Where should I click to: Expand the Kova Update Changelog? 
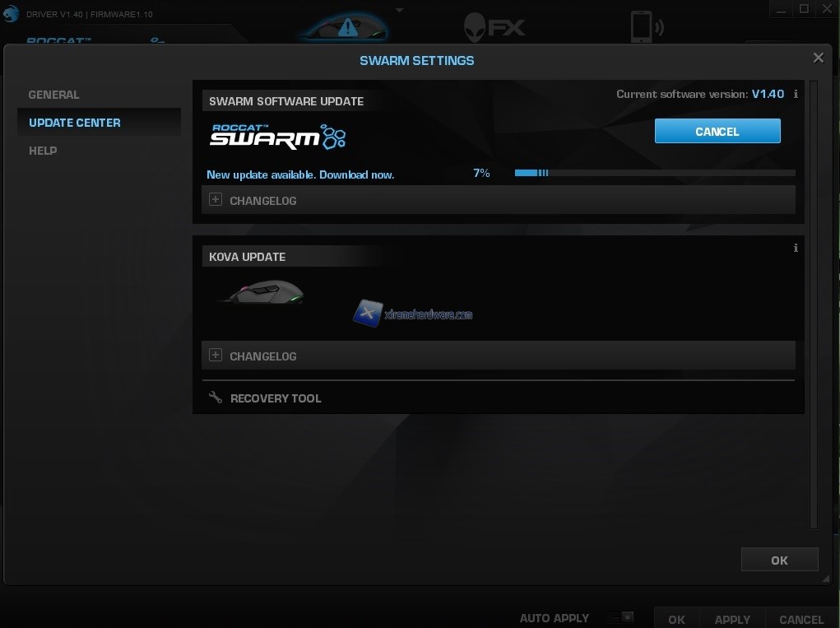pos(216,356)
